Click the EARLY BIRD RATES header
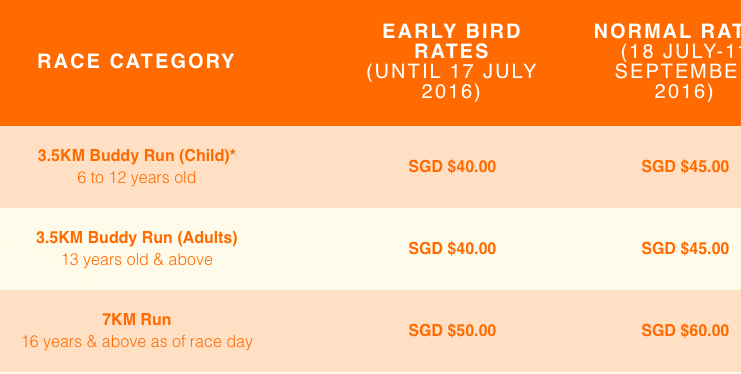This screenshot has height=374, width=741. 452,42
